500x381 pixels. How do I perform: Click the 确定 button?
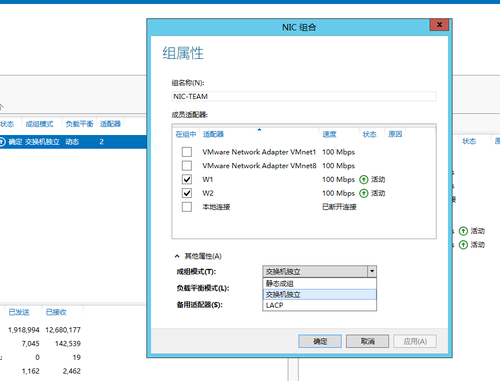(x=320, y=341)
